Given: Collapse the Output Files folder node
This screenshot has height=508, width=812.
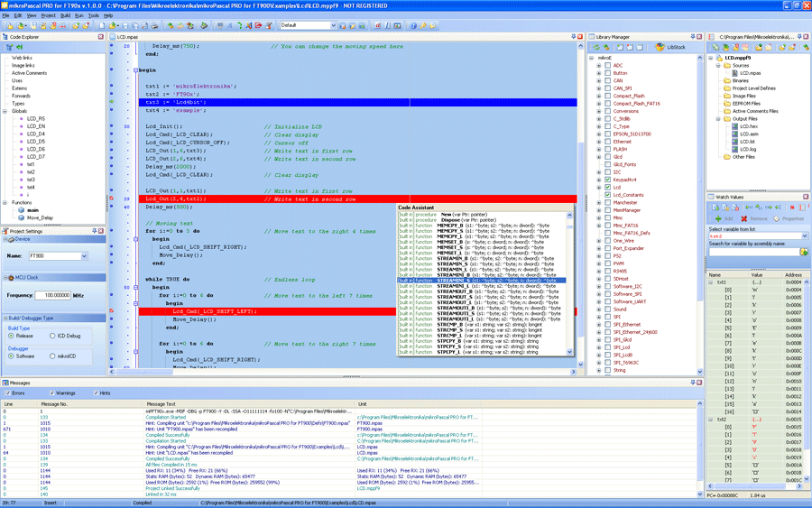Looking at the screenshot, I should (x=718, y=118).
